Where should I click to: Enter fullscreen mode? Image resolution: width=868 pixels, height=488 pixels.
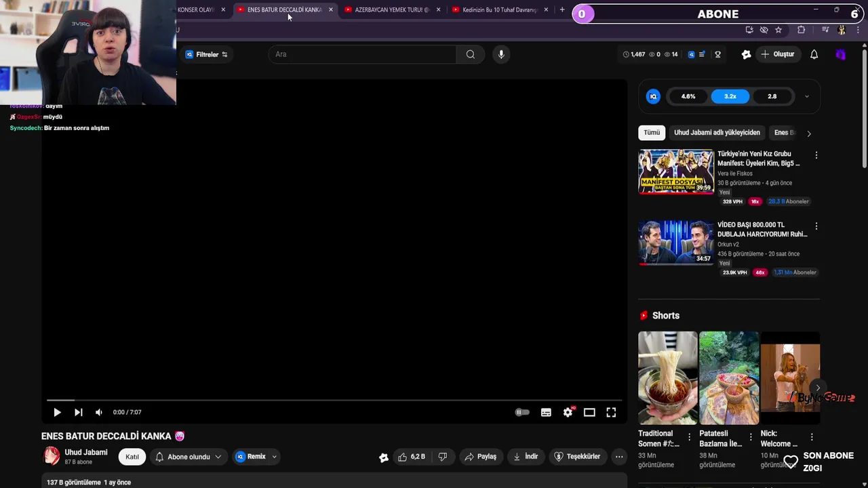[611, 412]
